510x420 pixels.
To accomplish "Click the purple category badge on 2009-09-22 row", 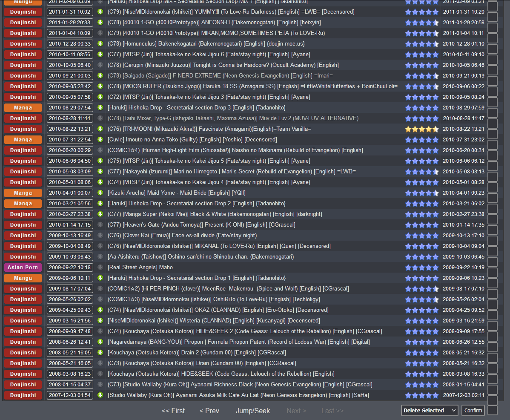I will pos(23,268).
